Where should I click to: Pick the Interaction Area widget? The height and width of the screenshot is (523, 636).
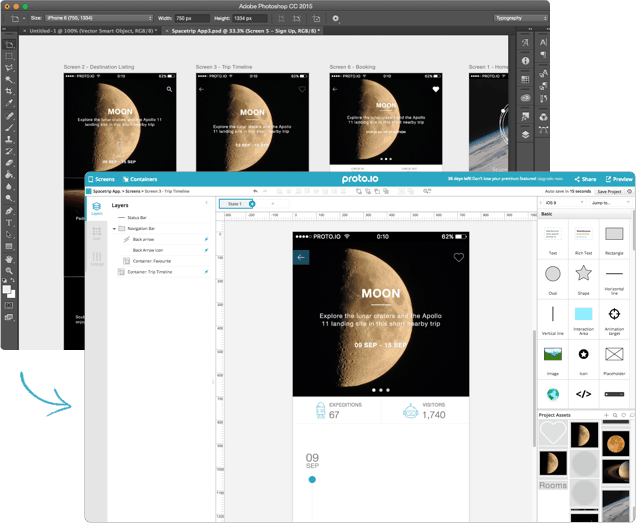(583, 319)
